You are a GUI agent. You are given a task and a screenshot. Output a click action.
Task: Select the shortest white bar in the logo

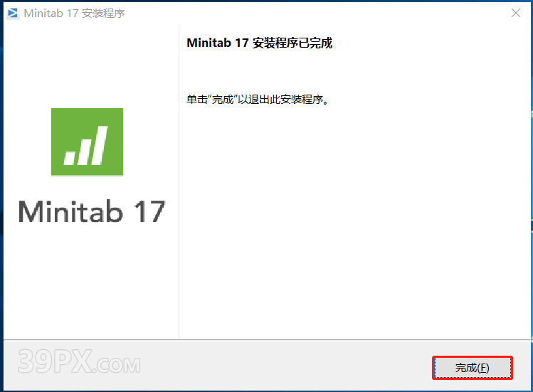coord(69,159)
